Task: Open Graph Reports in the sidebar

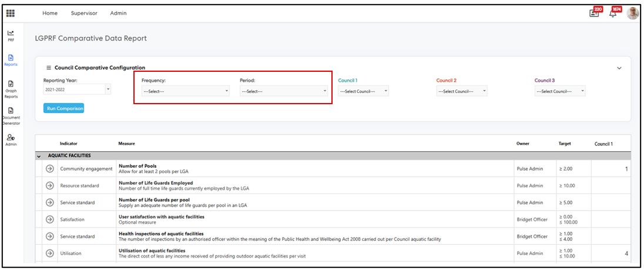Action: [x=11, y=88]
